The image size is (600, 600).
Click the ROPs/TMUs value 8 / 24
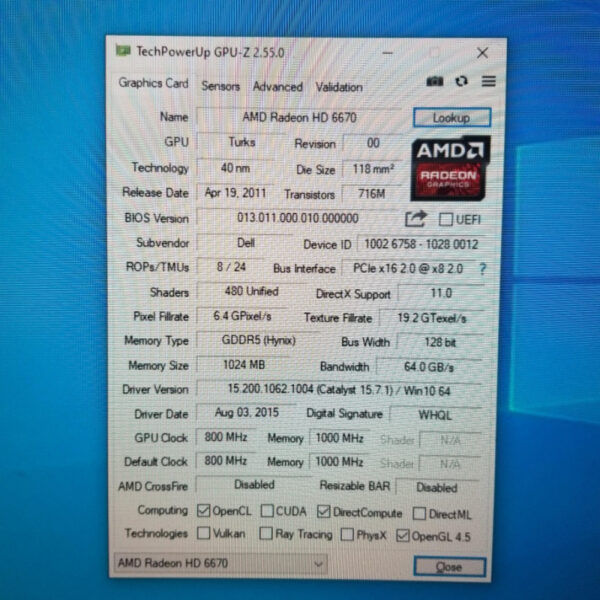[x=231, y=266]
